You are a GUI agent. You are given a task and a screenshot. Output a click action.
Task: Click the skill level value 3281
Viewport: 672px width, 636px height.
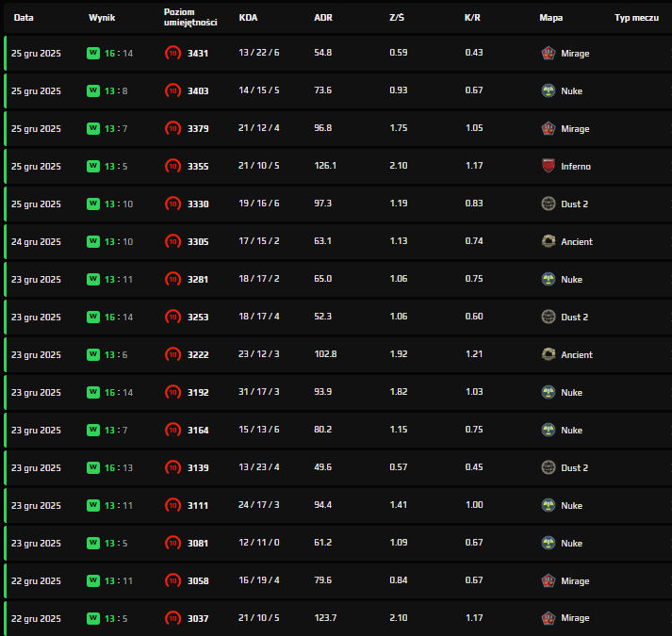[198, 280]
